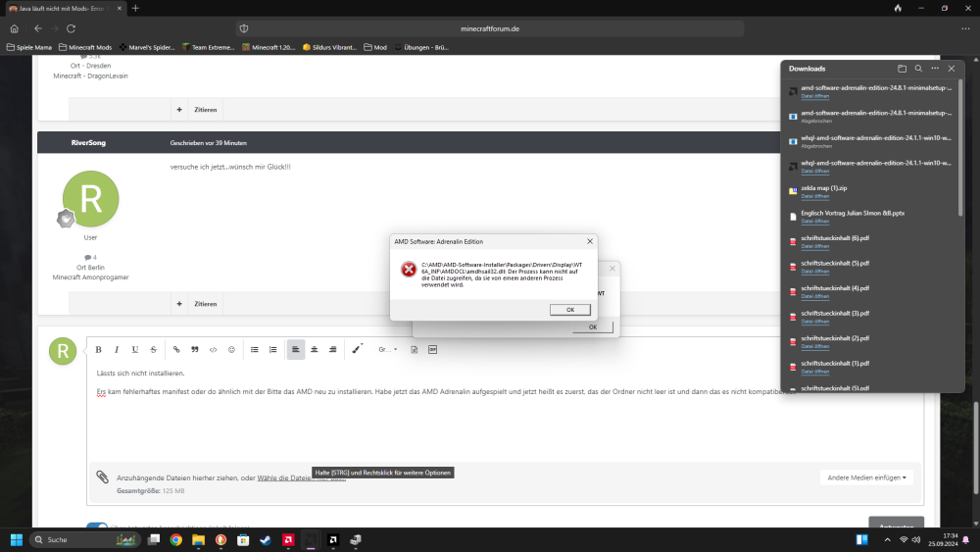The height and width of the screenshot is (552, 980).
Task: Toggle italic formatting in the editor
Action: click(x=117, y=349)
